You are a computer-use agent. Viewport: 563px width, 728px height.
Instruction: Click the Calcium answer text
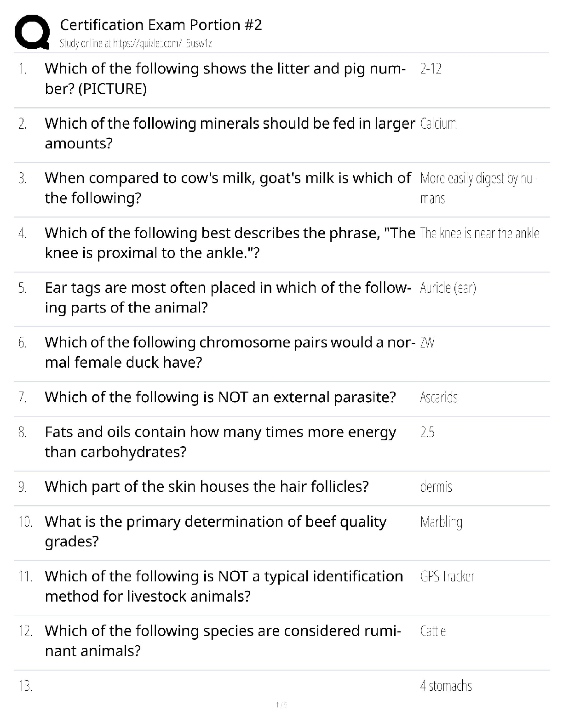click(437, 124)
